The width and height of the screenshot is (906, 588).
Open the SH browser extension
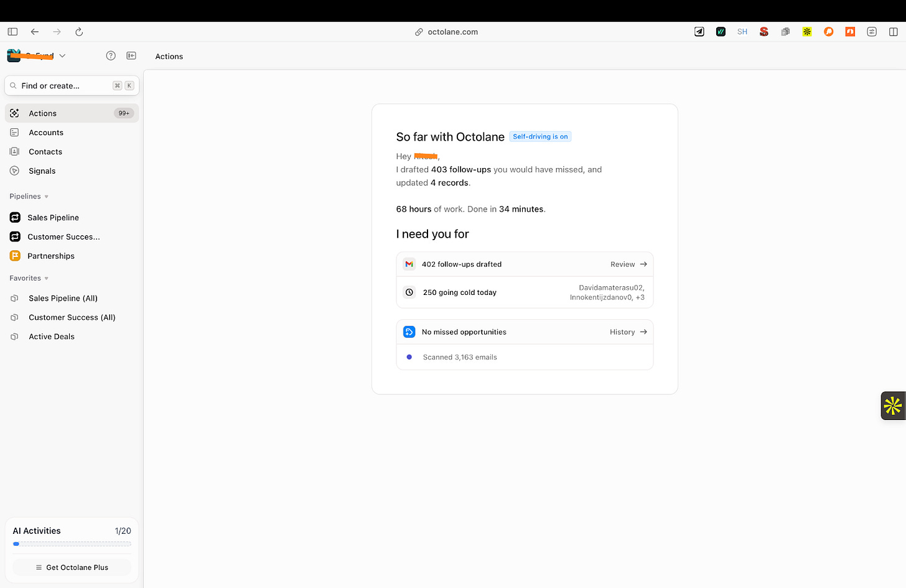tap(742, 32)
